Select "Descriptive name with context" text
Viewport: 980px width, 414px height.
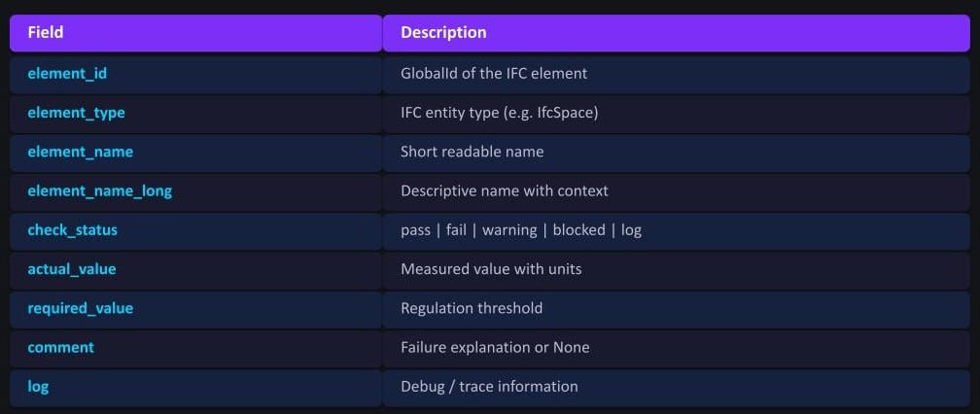tap(504, 190)
